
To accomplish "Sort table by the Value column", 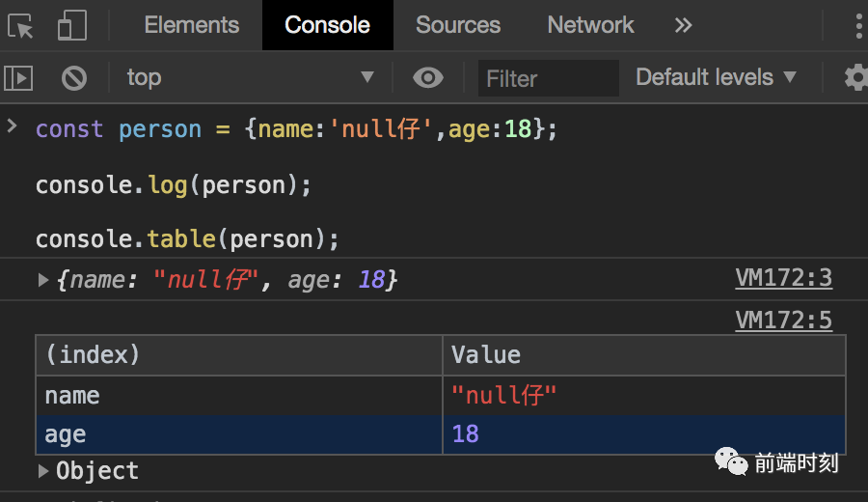I will click(x=644, y=355).
